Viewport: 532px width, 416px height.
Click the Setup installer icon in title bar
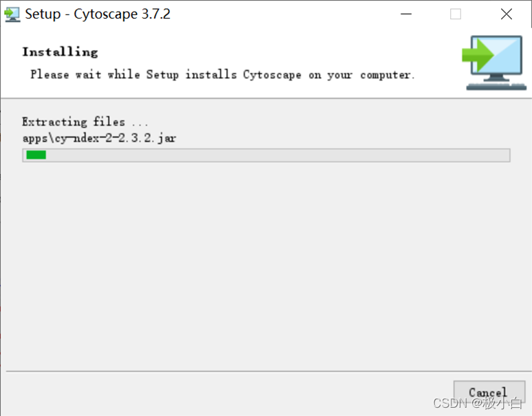(x=12, y=14)
